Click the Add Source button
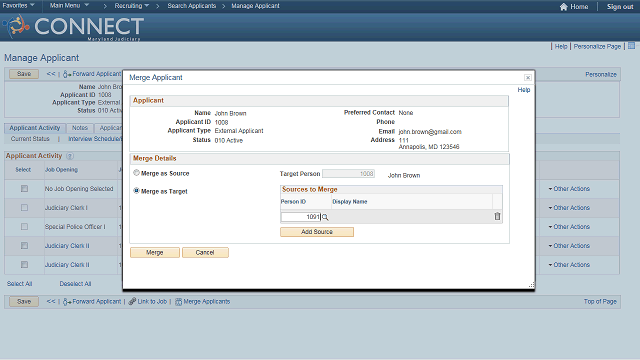This screenshot has height=360, width=640. 317,232
